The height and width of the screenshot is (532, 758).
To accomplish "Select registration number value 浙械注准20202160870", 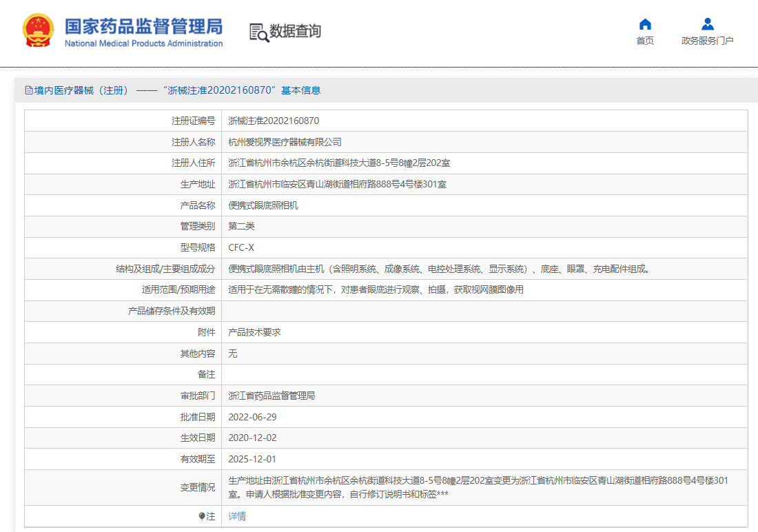I will [274, 121].
